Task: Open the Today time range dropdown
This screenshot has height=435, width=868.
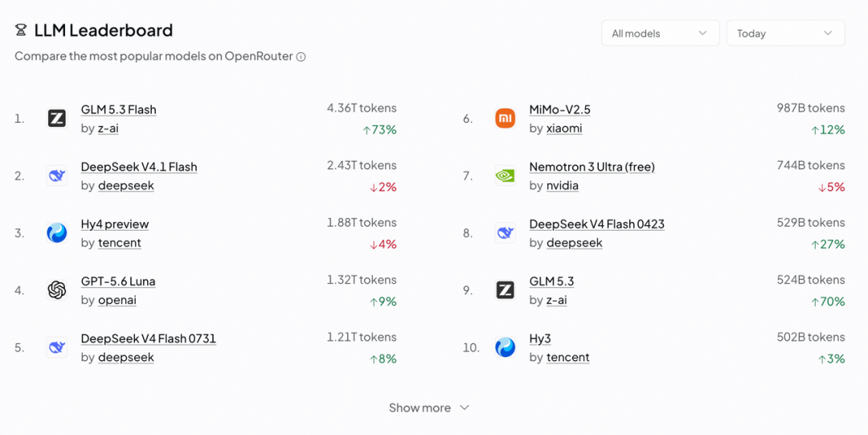Action: coord(785,33)
